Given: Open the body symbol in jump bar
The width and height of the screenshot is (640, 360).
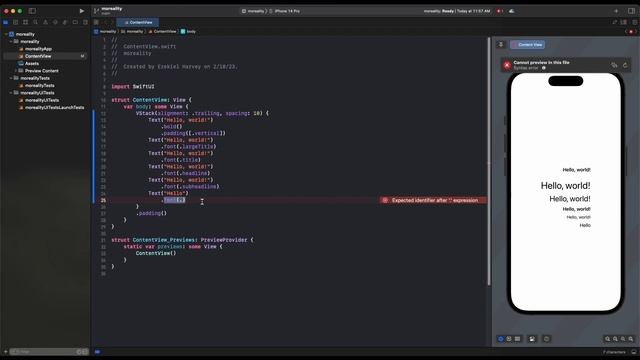Looking at the screenshot, I should click(x=188, y=31).
